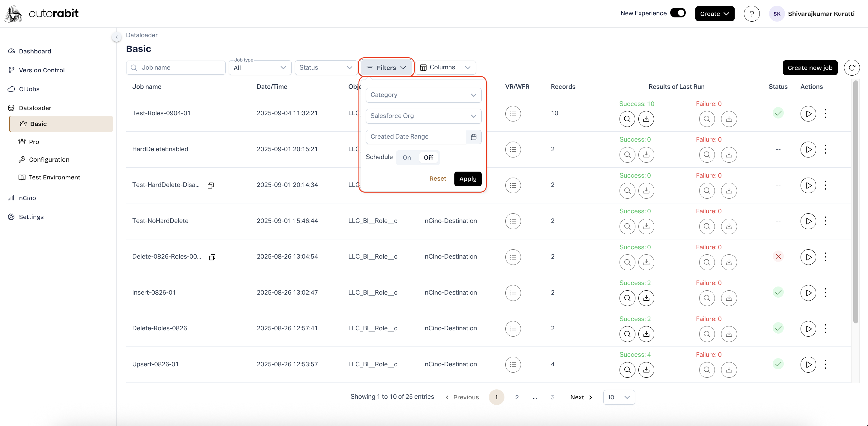The image size is (868, 426).
Task: Apply the selected filters
Action: [467, 179]
